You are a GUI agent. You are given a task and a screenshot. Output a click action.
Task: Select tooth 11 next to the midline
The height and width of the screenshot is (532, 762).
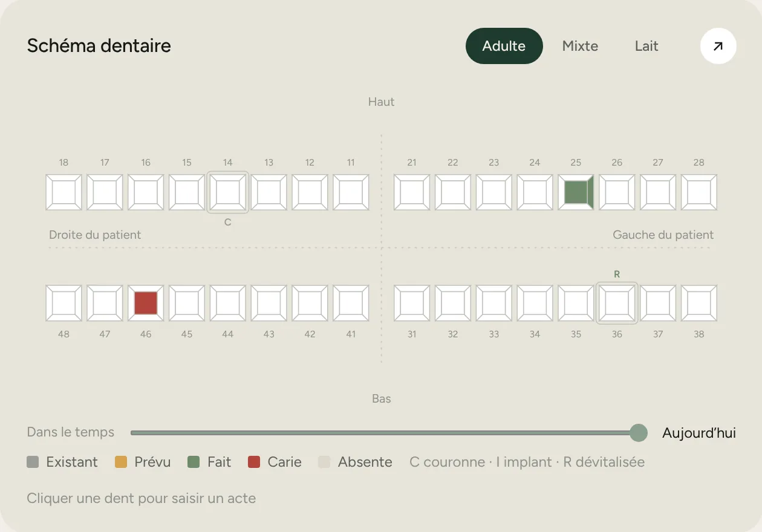[351, 192]
